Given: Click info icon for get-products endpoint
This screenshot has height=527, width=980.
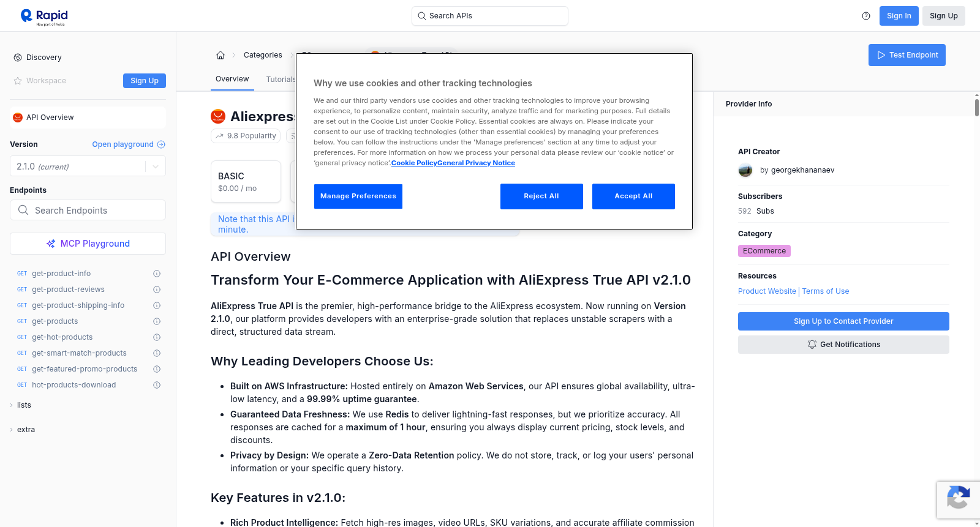Looking at the screenshot, I should click(x=157, y=321).
